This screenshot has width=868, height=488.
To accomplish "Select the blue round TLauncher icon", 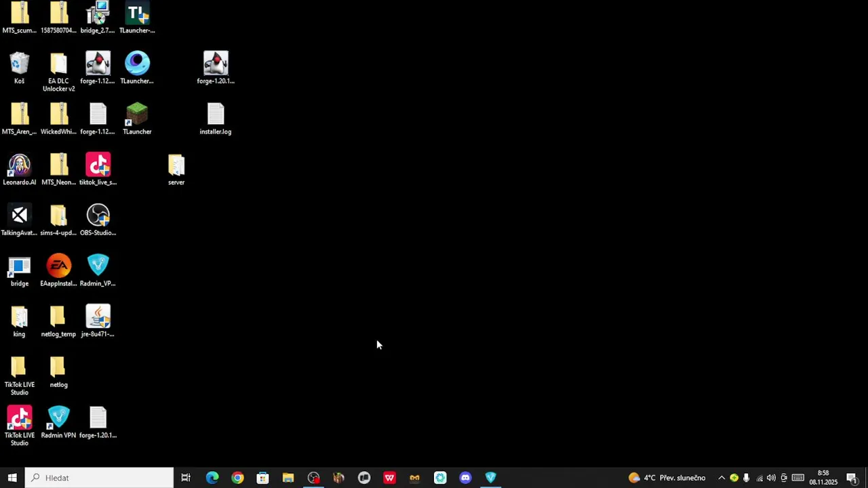I will tap(137, 63).
